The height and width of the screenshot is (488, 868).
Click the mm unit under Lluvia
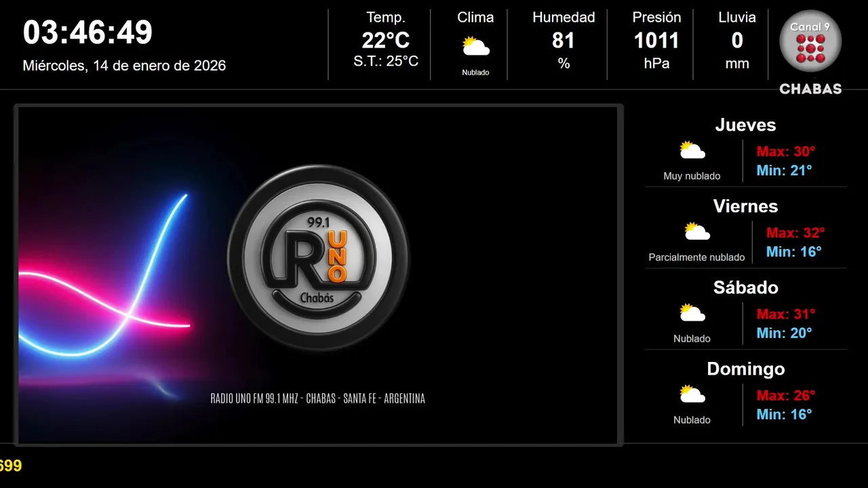[x=737, y=64]
